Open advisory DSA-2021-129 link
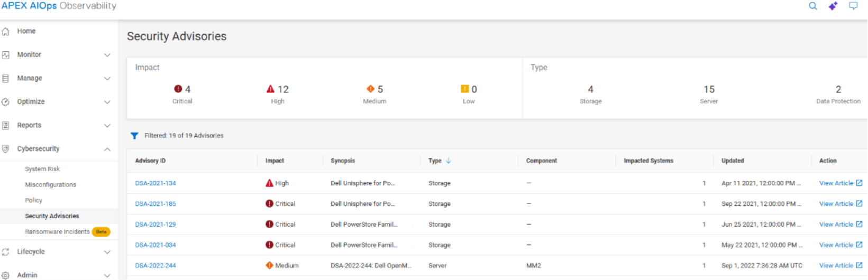868x280 pixels. click(x=156, y=225)
